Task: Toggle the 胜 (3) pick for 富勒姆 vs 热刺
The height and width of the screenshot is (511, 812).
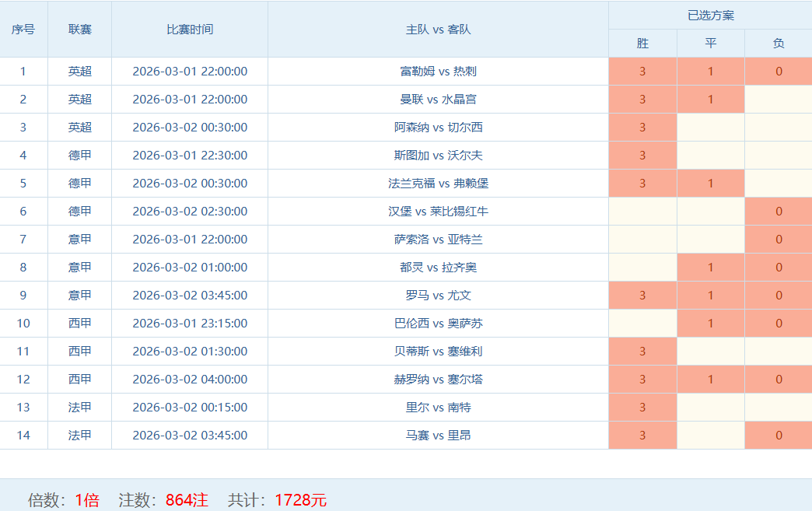Action: [642, 72]
